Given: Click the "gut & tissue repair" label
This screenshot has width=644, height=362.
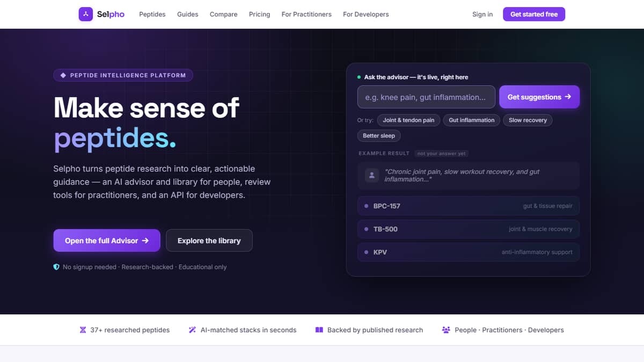Looking at the screenshot, I should pyautogui.click(x=548, y=206).
